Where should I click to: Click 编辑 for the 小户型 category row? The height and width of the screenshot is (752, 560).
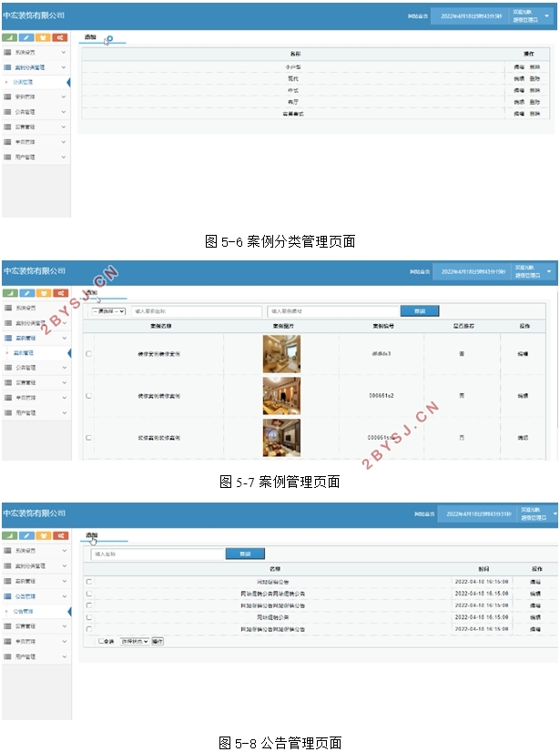[519, 67]
